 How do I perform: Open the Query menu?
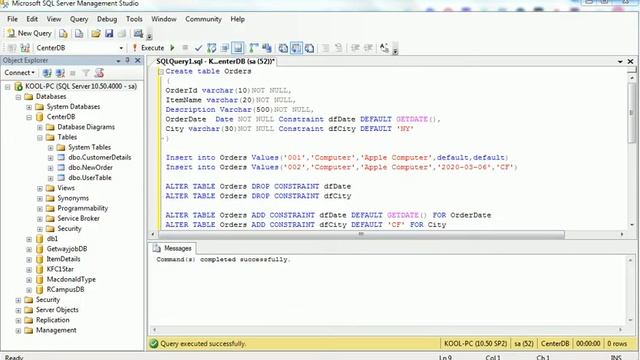79,19
